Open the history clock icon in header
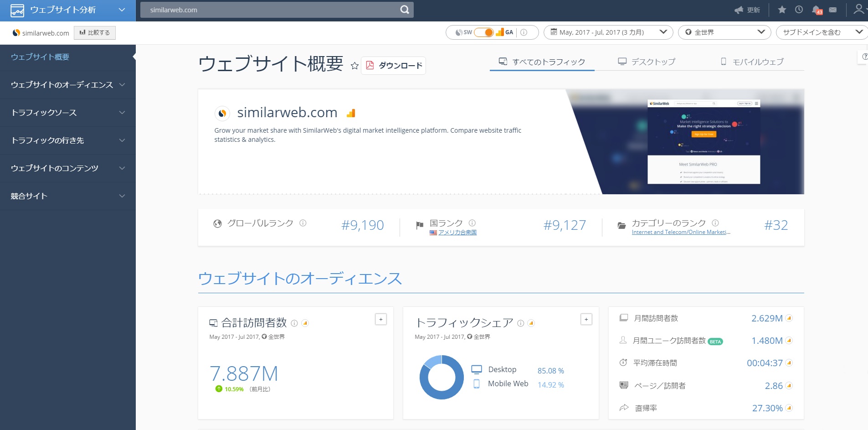The height and width of the screenshot is (430, 868). coord(799,10)
